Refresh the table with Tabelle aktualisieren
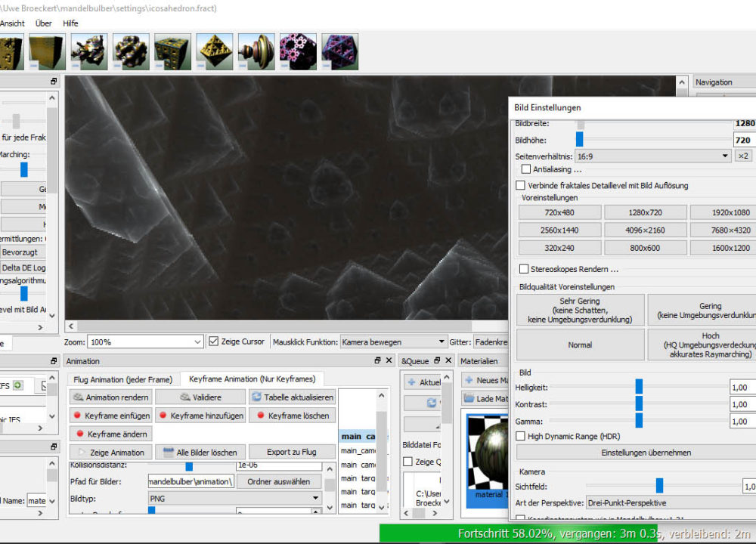Image resolution: width=756 pixels, height=544 pixels. pyautogui.click(x=292, y=397)
